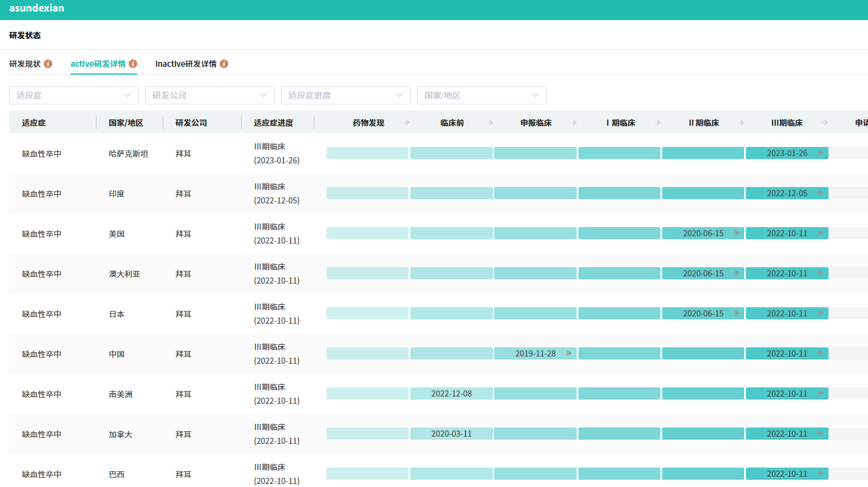Click play arrow on 中国 2019-11-28 bar
Viewport: 868px width, 487px height.
[569, 353]
